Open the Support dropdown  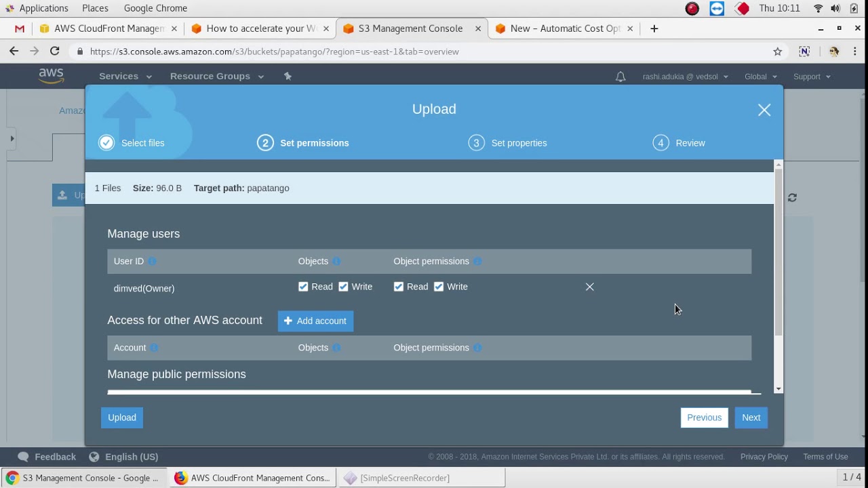click(x=812, y=77)
